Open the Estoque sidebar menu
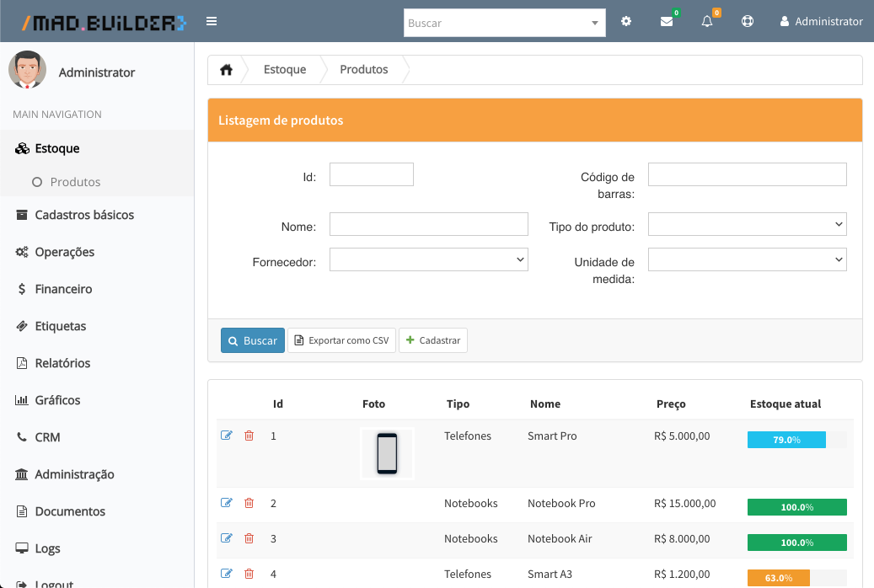Viewport: 874px width, 588px height. (97, 148)
